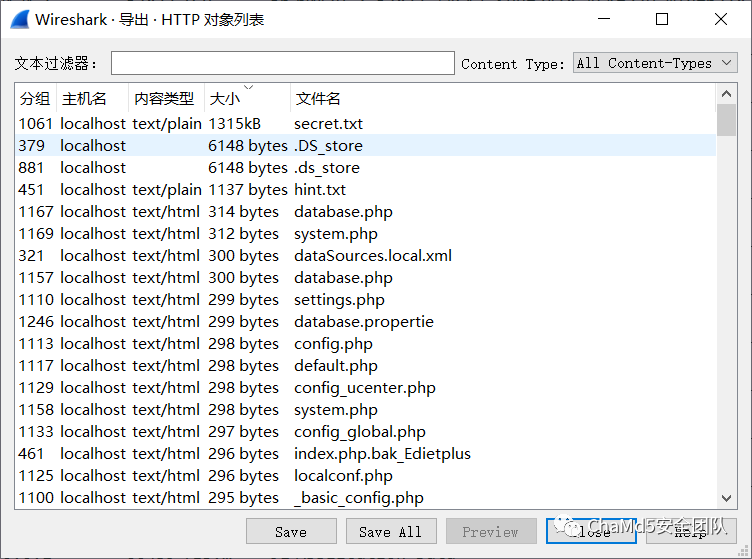Click the Wireshark shark fin icon
The image size is (752, 559).
pos(20,20)
